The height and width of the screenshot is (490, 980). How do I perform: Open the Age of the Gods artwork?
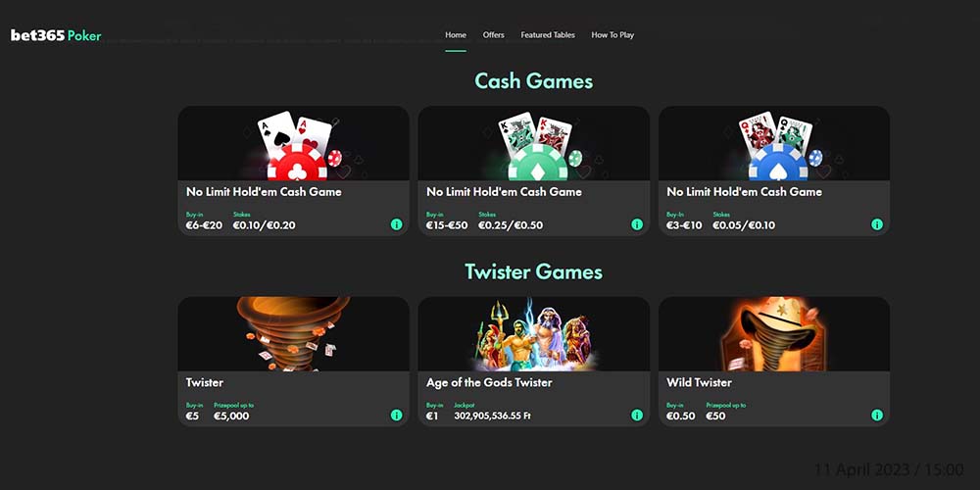pos(534,334)
